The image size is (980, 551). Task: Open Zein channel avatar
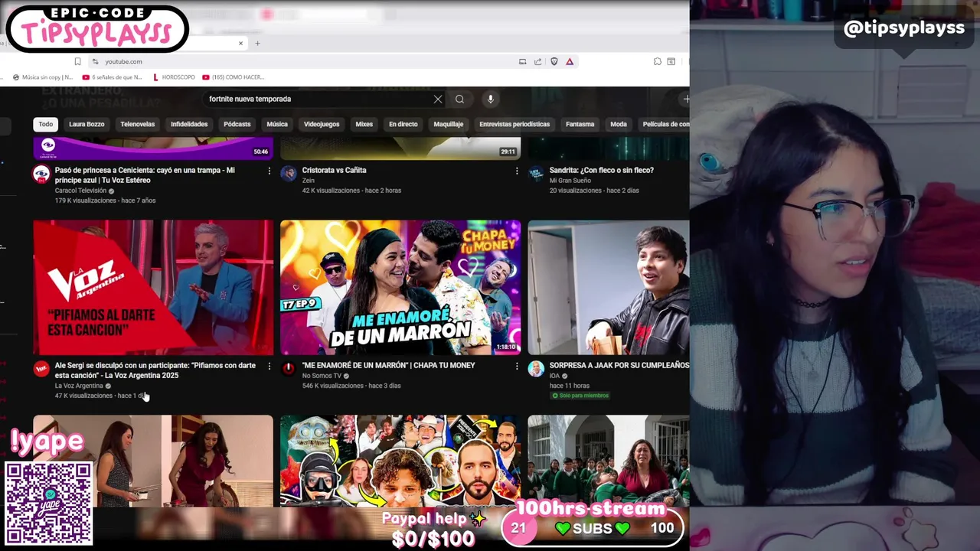(x=289, y=174)
